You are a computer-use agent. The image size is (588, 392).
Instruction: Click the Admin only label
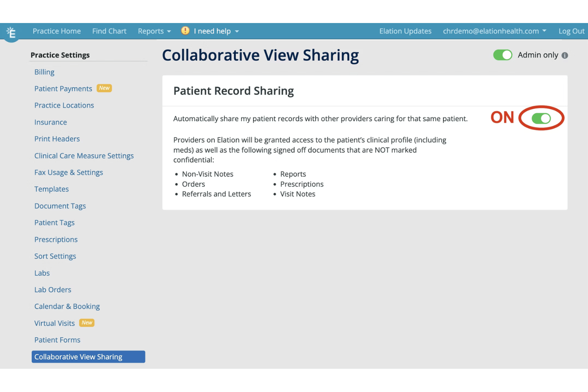click(x=538, y=55)
